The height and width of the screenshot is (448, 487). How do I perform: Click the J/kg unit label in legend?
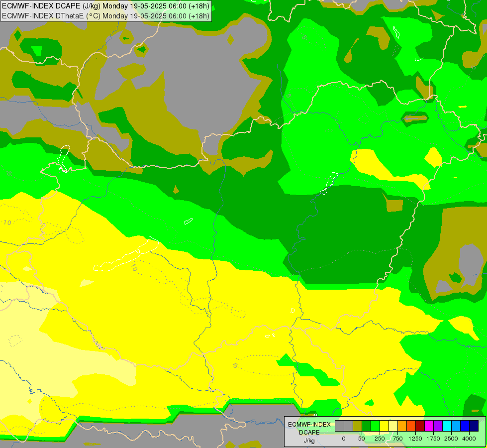click(309, 441)
